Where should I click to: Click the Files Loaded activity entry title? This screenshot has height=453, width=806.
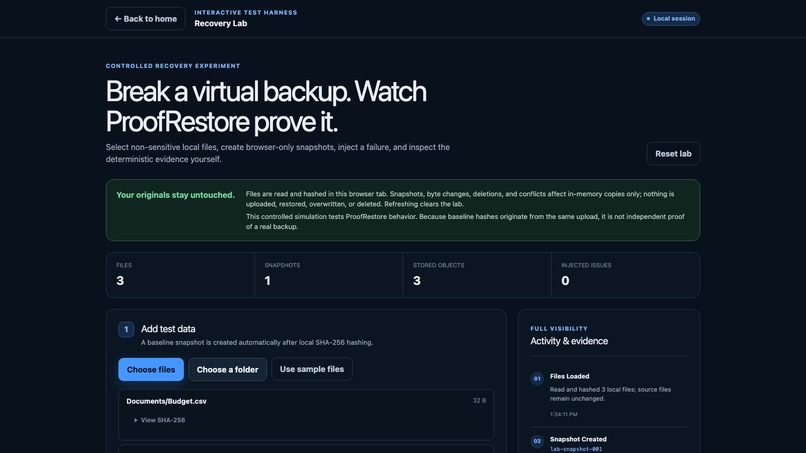[570, 376]
